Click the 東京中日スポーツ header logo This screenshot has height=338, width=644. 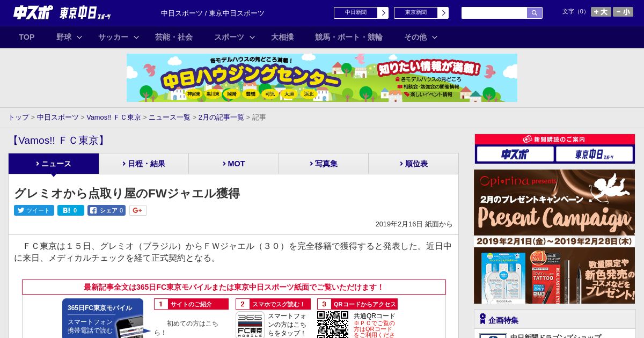[x=85, y=13]
